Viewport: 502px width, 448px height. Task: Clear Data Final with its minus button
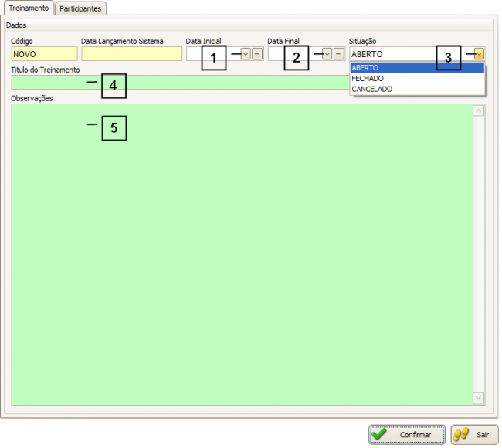(338, 54)
